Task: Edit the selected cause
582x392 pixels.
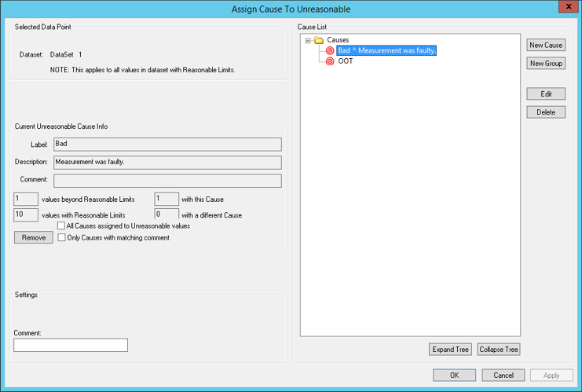Action: click(x=546, y=94)
